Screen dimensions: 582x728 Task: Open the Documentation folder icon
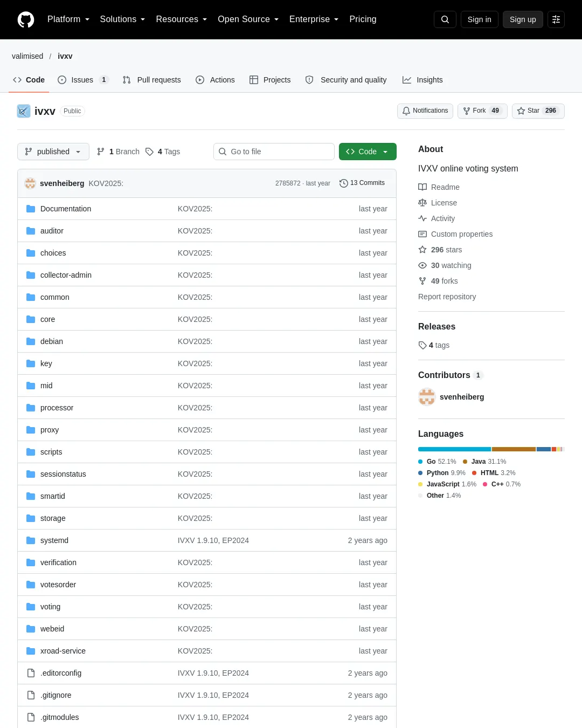[31, 209]
